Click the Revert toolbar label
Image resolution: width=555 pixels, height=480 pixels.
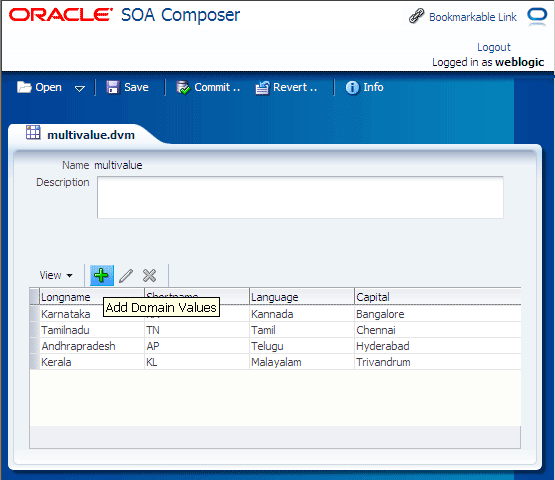pyautogui.click(x=295, y=87)
